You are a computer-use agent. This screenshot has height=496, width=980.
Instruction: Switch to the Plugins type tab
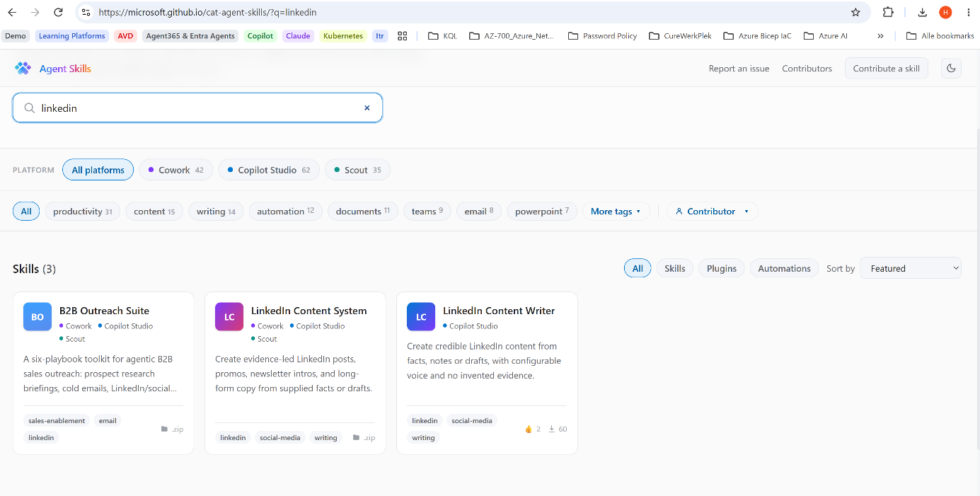(x=722, y=268)
